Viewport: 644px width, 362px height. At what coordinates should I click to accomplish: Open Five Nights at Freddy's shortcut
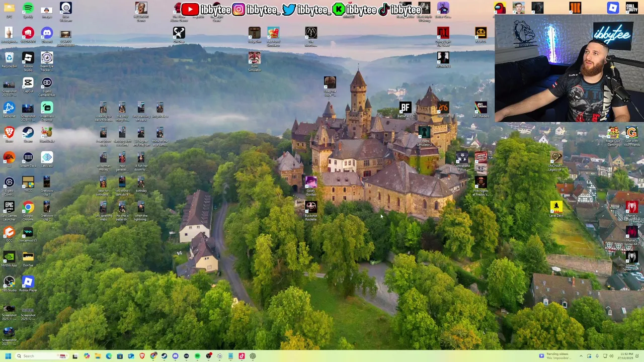point(480,186)
